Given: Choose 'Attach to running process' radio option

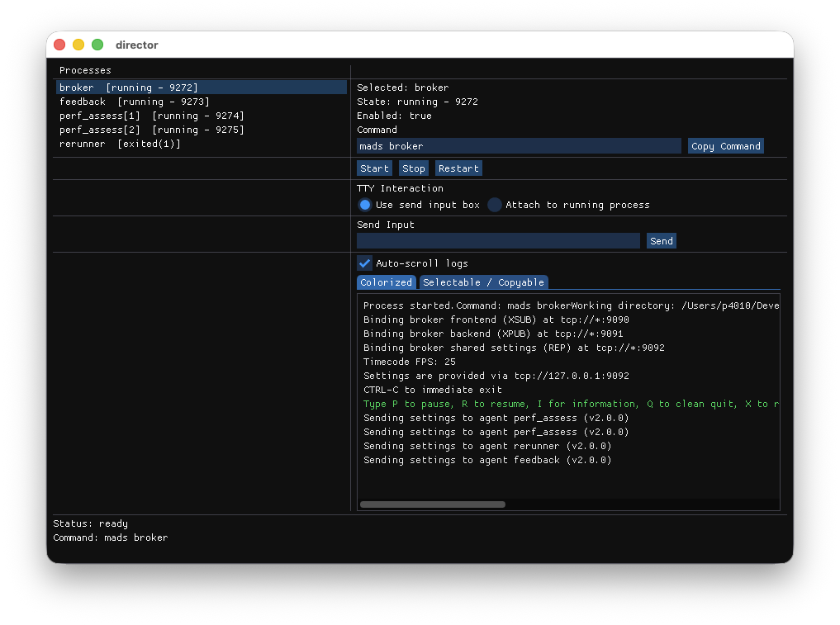Looking at the screenshot, I should click(495, 205).
